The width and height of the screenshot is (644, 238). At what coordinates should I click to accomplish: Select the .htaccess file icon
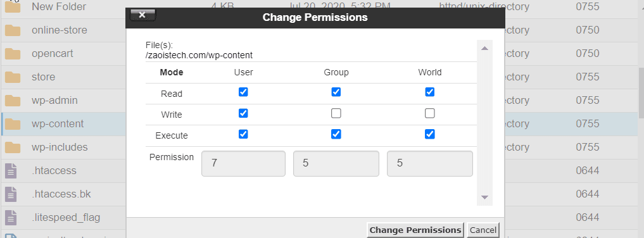pyautogui.click(x=11, y=170)
